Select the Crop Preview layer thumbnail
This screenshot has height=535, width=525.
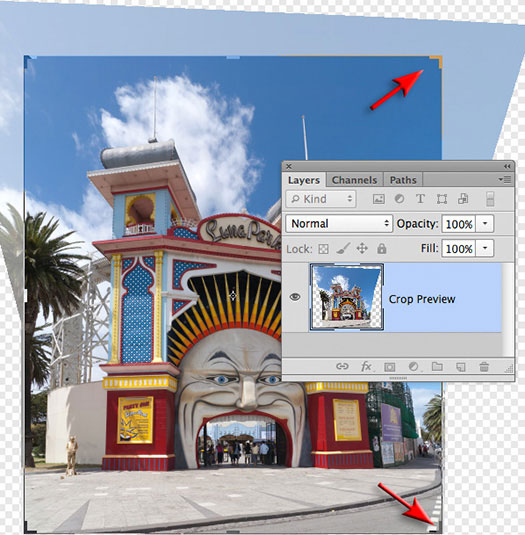pos(347,297)
